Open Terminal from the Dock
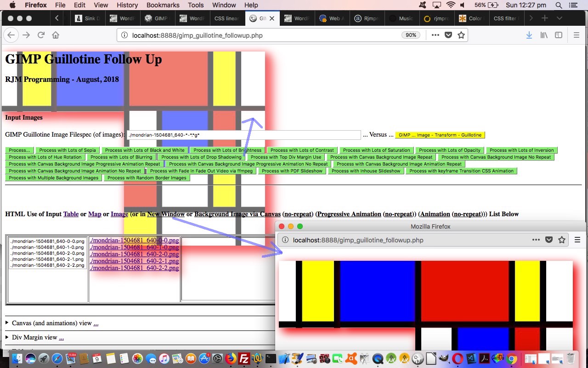588x368 pixels. click(x=271, y=358)
